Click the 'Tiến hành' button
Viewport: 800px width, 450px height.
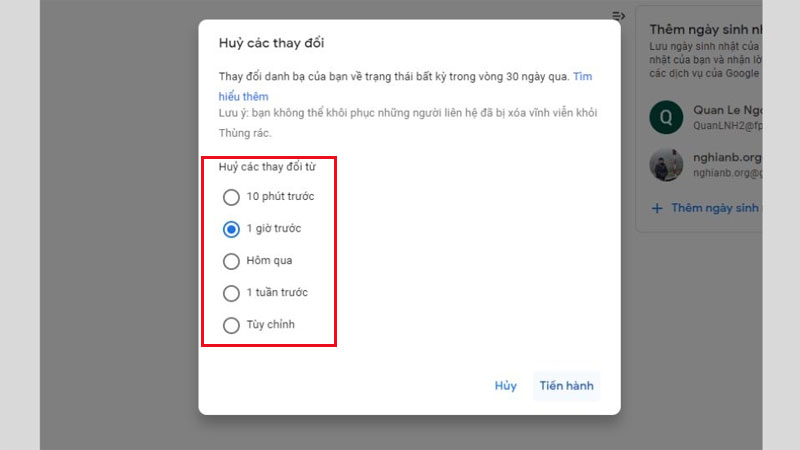pos(566,386)
